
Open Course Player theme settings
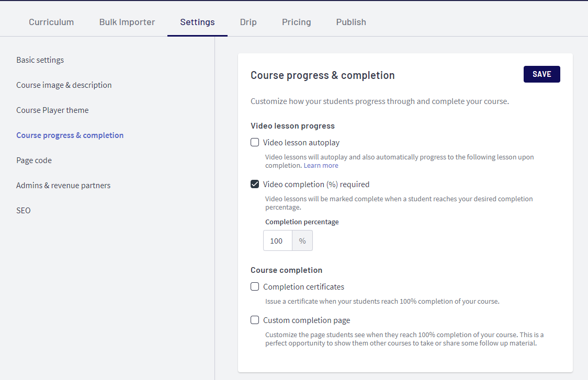[52, 110]
